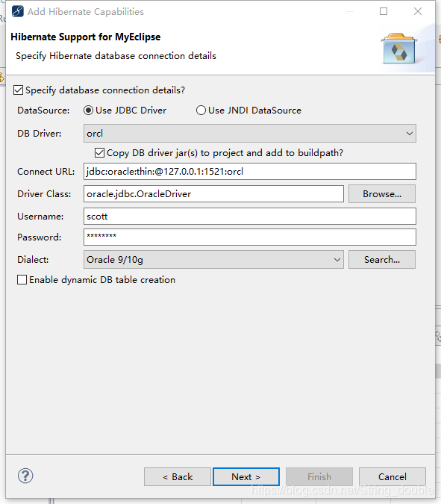Click Browse... button for Driver Class
The image size is (441, 504).
coord(382,194)
